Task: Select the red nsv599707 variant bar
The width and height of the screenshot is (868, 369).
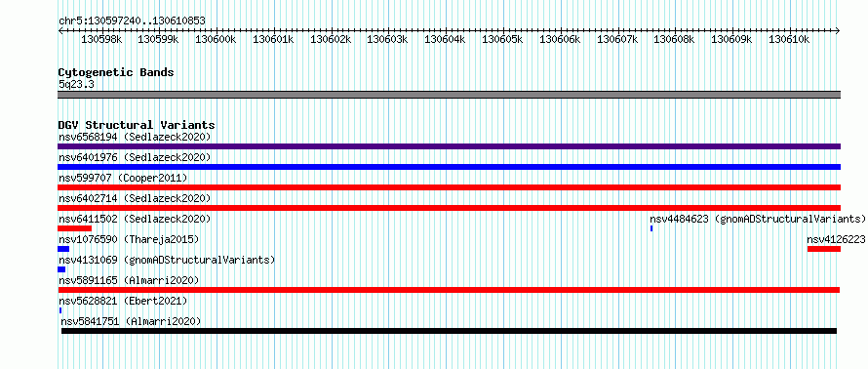Action: coord(449,187)
